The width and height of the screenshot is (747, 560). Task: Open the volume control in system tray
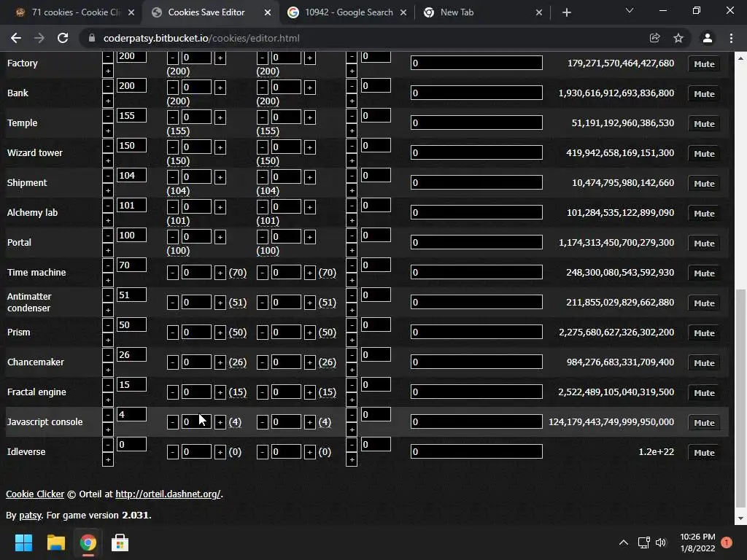(x=661, y=542)
